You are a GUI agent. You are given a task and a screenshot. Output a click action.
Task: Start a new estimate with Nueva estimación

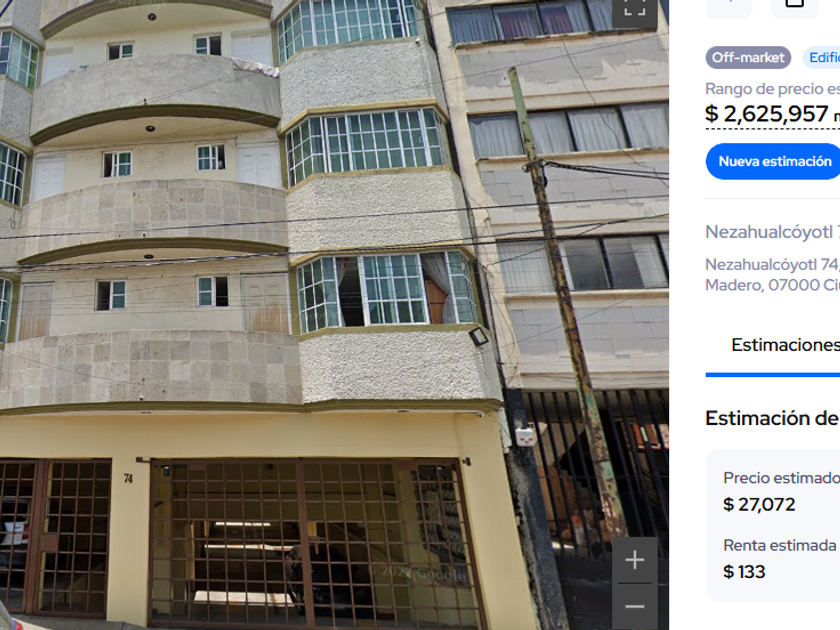coord(773,161)
